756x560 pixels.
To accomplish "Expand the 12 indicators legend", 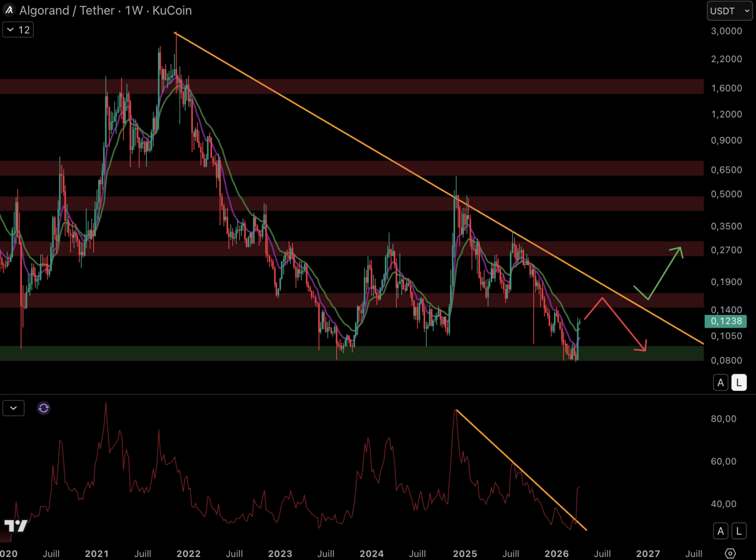I will point(18,30).
